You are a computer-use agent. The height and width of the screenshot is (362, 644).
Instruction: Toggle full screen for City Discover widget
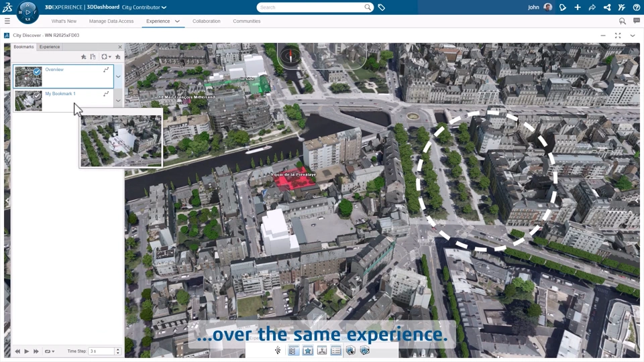pyautogui.click(x=618, y=36)
